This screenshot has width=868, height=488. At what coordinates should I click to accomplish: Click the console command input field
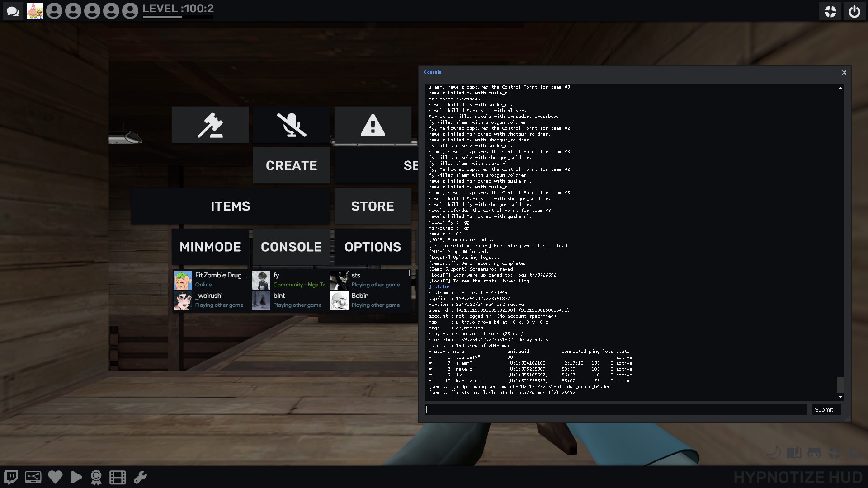click(616, 410)
